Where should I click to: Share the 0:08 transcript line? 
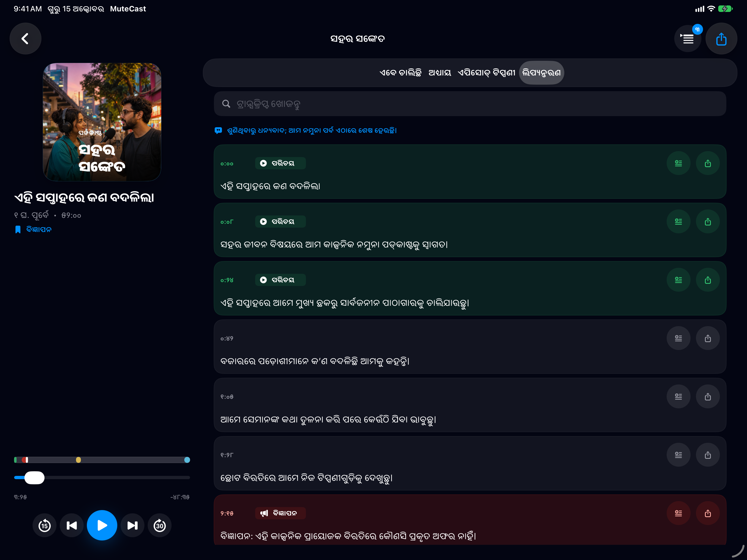click(708, 222)
